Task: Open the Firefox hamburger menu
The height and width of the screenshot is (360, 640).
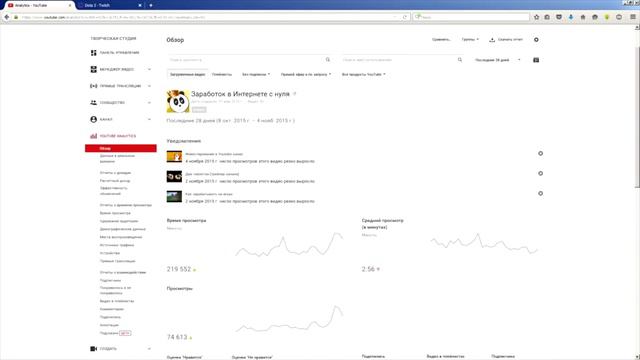Action: point(633,17)
